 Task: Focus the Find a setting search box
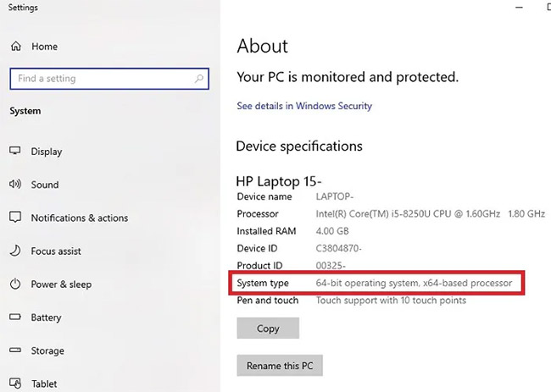coord(102,79)
